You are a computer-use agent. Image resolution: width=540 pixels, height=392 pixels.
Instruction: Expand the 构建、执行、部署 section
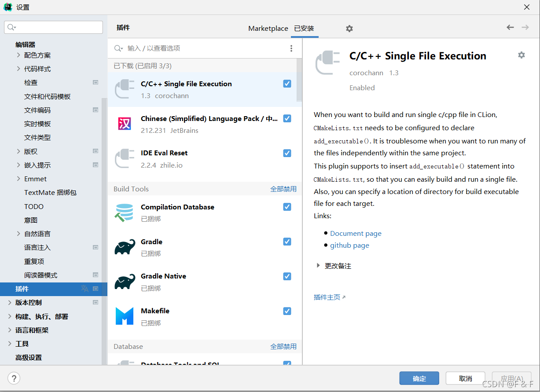tap(10, 316)
